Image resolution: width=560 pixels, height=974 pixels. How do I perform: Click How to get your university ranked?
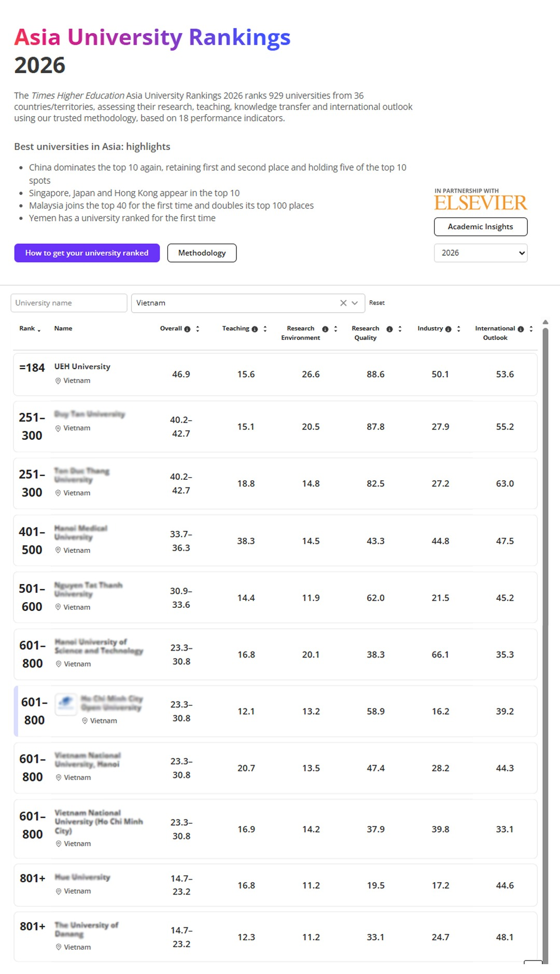coord(87,253)
